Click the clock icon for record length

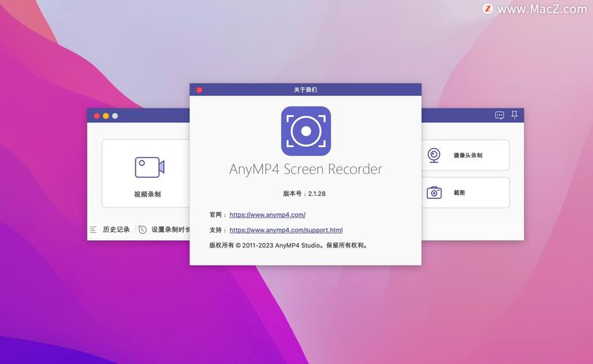coord(142,229)
